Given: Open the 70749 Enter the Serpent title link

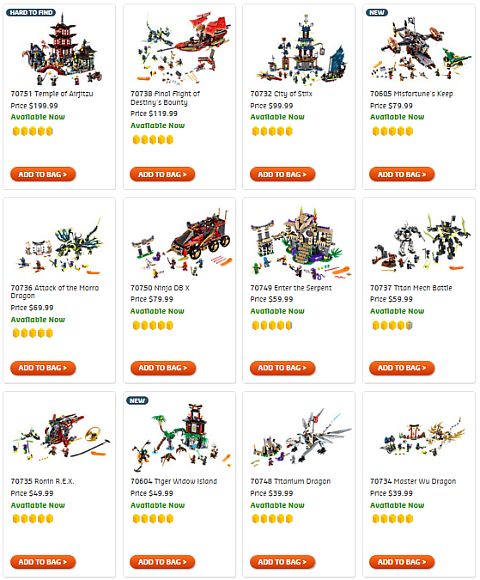Looking at the screenshot, I should [x=291, y=287].
